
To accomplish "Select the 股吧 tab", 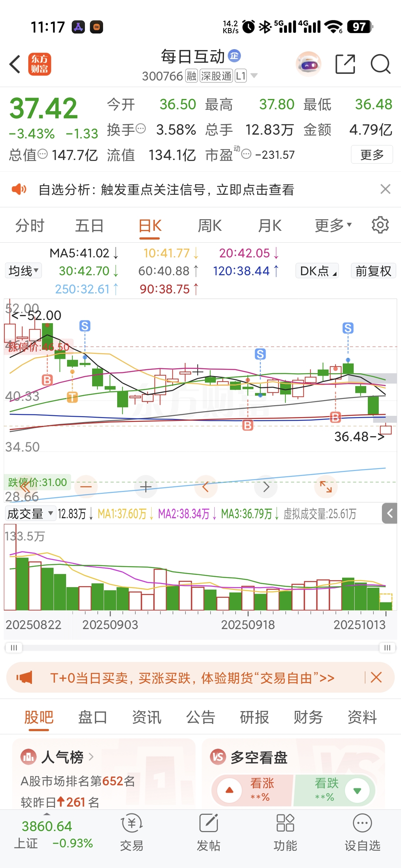I will tap(39, 717).
